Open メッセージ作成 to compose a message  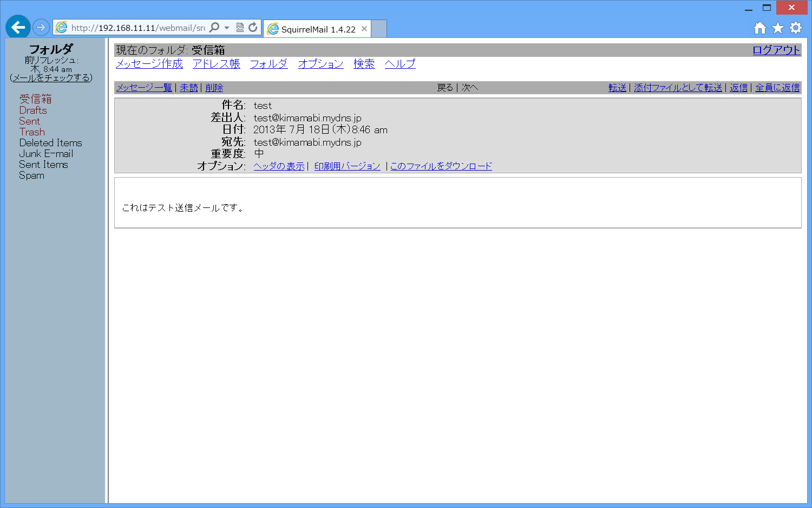click(x=149, y=64)
